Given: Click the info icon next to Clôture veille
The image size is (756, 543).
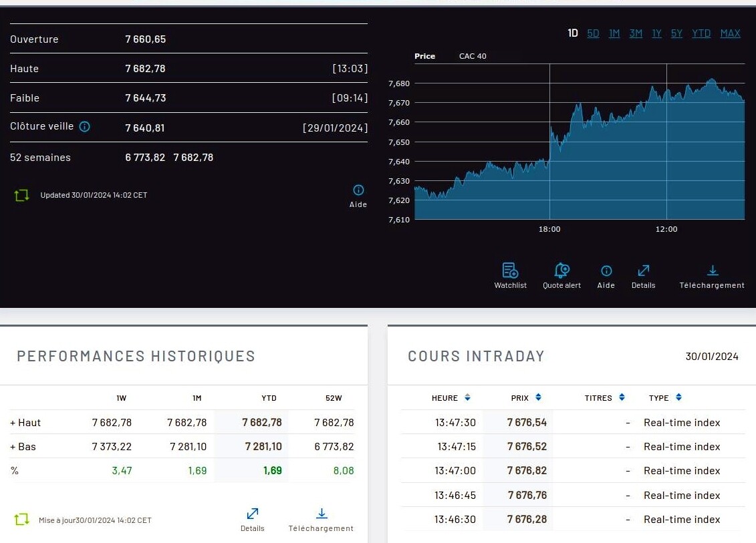Looking at the screenshot, I should pos(84,127).
